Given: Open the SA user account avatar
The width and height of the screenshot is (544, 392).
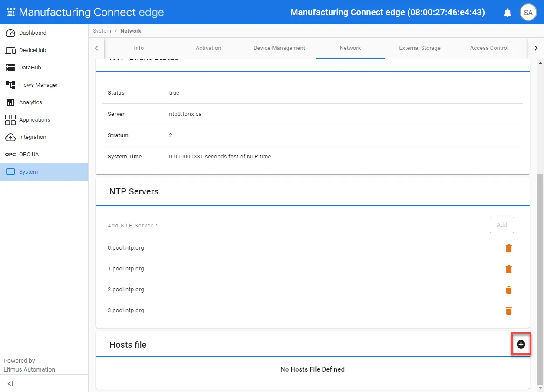Looking at the screenshot, I should (528, 12).
